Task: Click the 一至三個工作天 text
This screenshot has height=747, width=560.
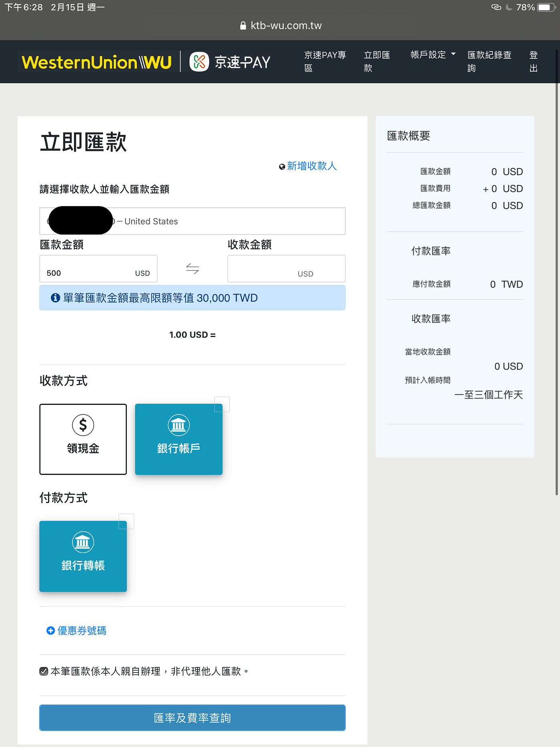Action: [x=488, y=395]
